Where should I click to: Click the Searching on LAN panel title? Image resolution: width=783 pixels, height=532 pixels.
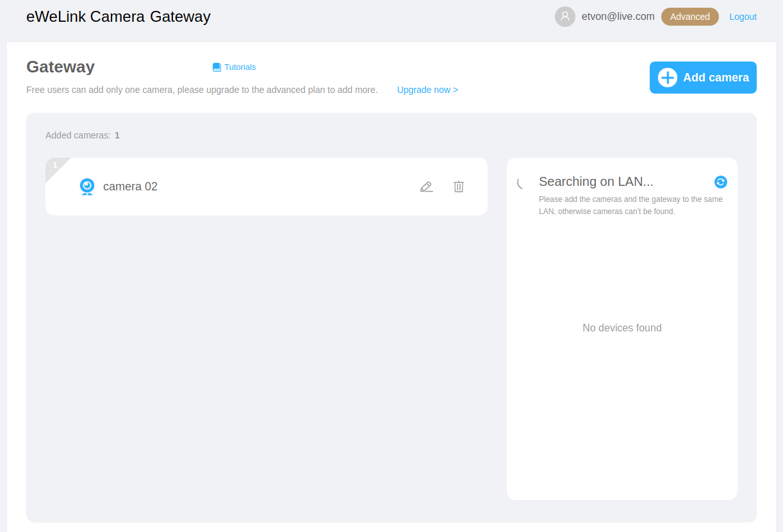point(597,181)
